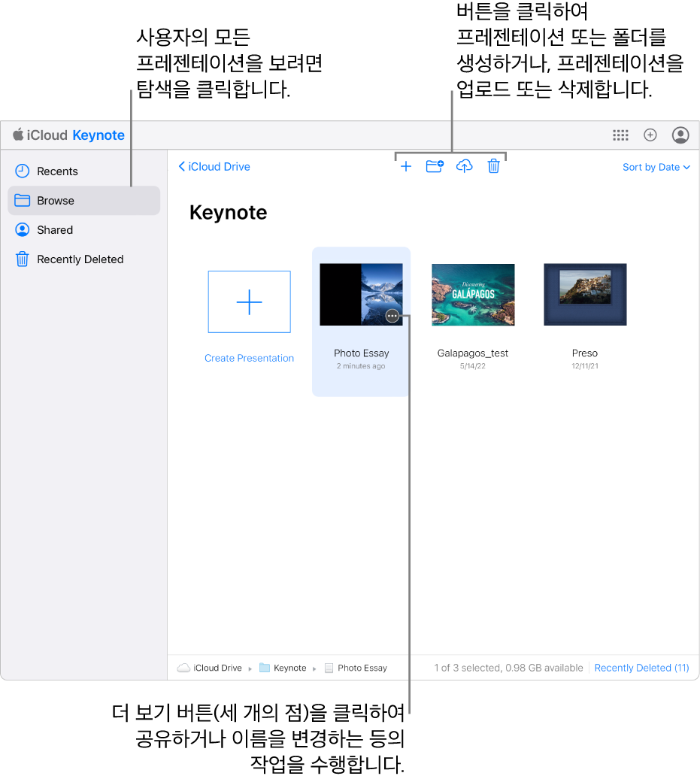Click the Recently Deleted (11) link
This screenshot has width=700, height=782.
tap(641, 668)
